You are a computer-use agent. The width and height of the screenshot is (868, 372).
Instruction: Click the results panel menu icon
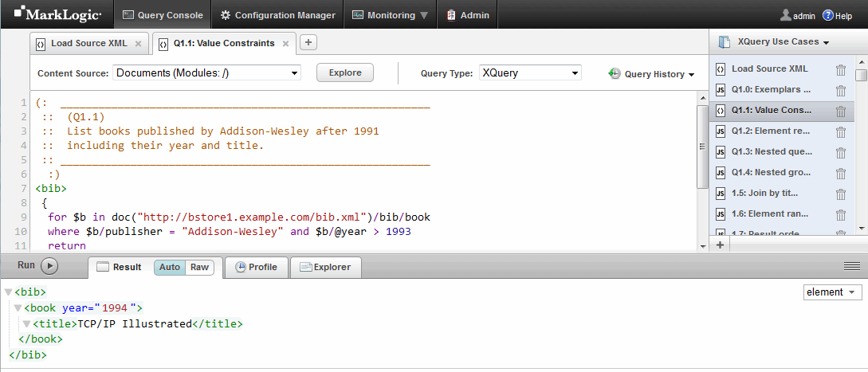[x=851, y=267]
